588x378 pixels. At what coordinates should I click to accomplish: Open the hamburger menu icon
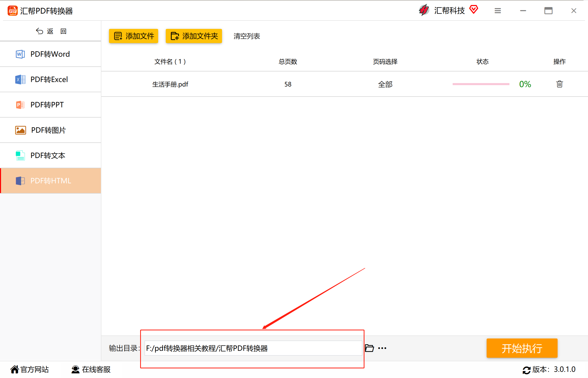498,11
